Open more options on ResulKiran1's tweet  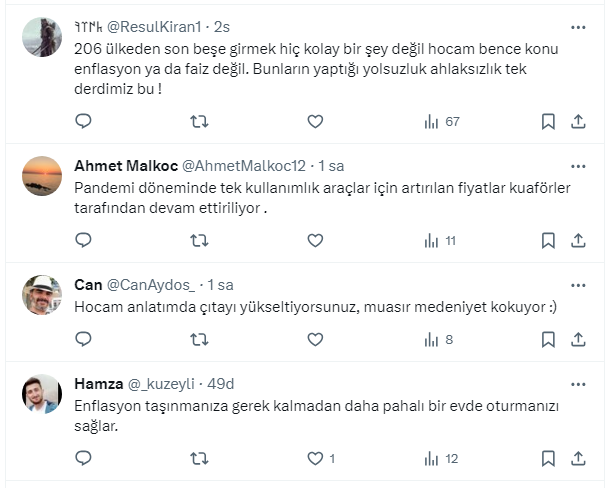pyautogui.click(x=577, y=28)
